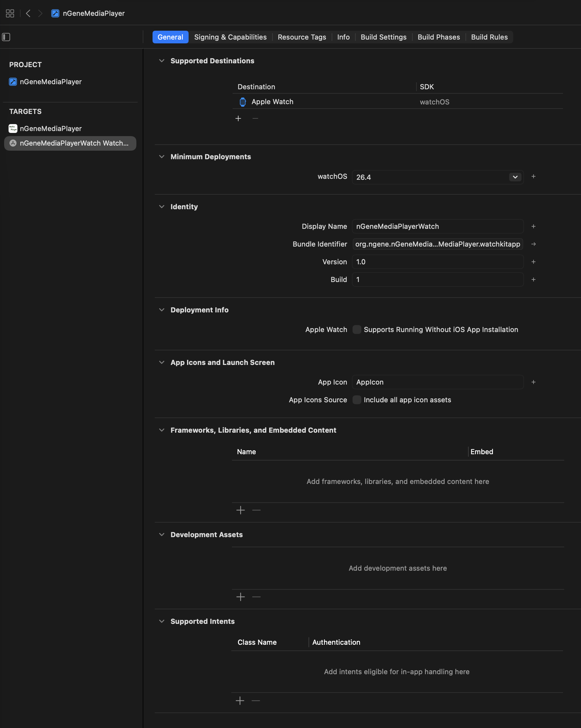Collapse the Supported Destinations section
This screenshot has height=728, width=581.
pos(162,61)
